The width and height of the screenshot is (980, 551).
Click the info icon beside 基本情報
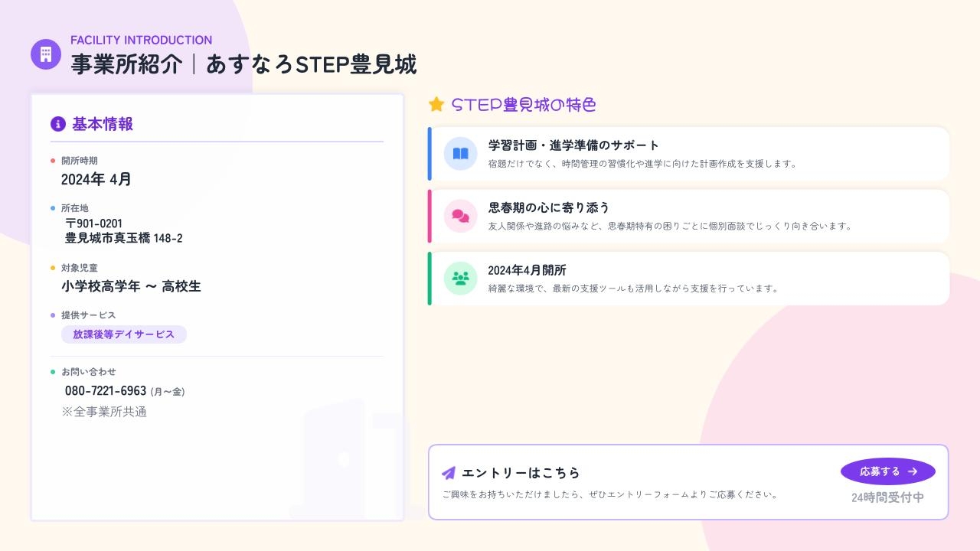point(57,124)
